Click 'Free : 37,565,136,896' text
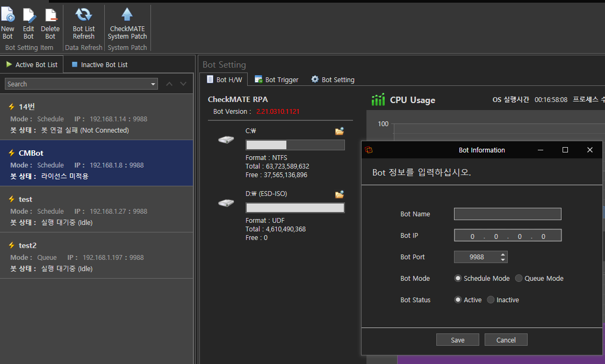 tap(276, 175)
